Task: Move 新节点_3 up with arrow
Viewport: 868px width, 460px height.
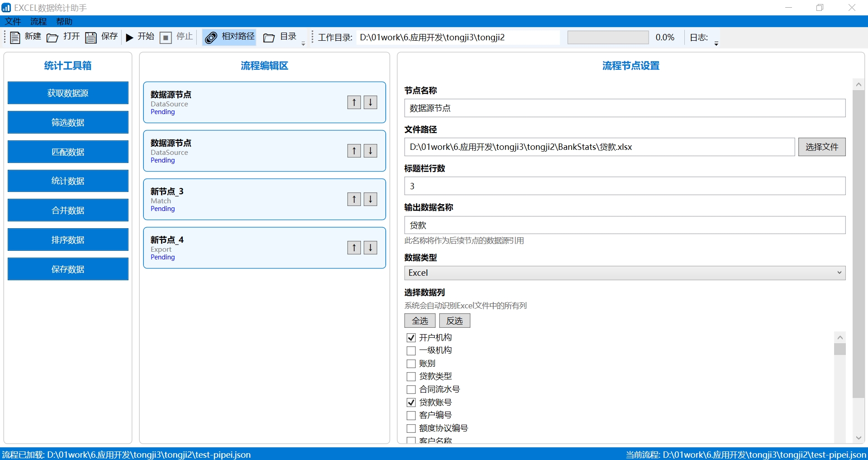Action: (x=354, y=199)
